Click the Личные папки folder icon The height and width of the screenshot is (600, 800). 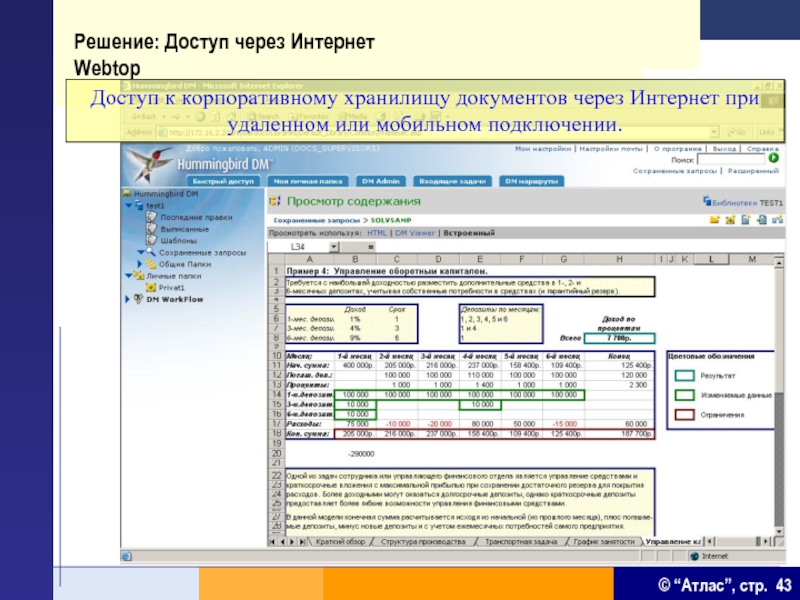(x=139, y=276)
